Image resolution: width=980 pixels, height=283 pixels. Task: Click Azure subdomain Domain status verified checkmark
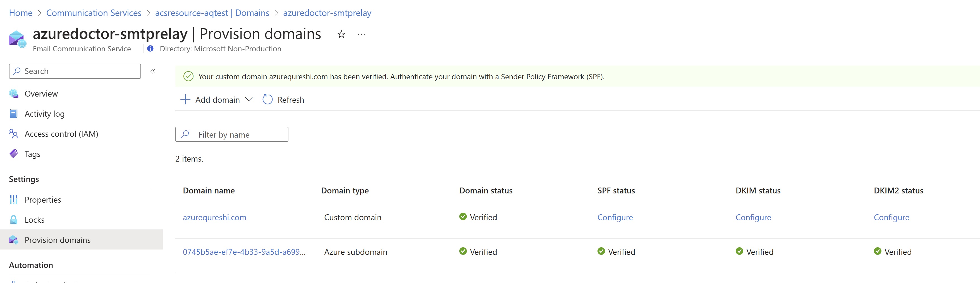pos(463,251)
